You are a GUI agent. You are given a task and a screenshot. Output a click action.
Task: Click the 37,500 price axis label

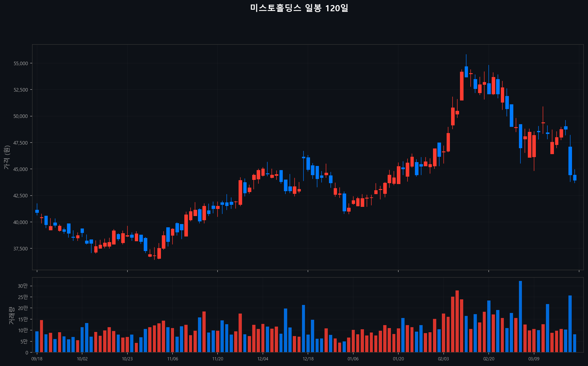tap(21, 249)
